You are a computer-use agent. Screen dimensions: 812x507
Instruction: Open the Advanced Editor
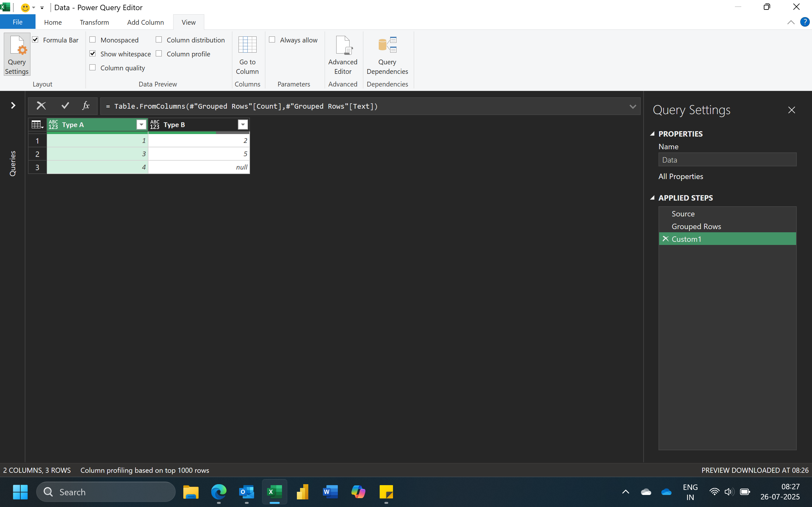point(343,54)
